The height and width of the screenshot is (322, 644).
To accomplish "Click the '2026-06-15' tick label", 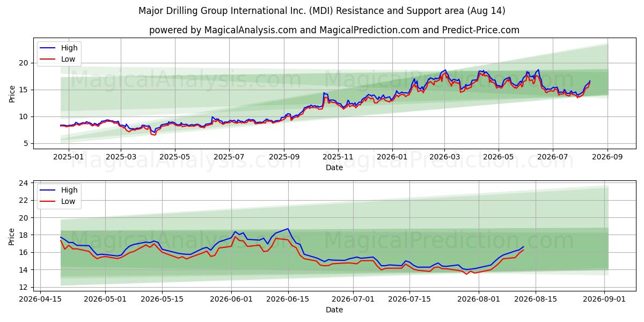I will [288, 299].
